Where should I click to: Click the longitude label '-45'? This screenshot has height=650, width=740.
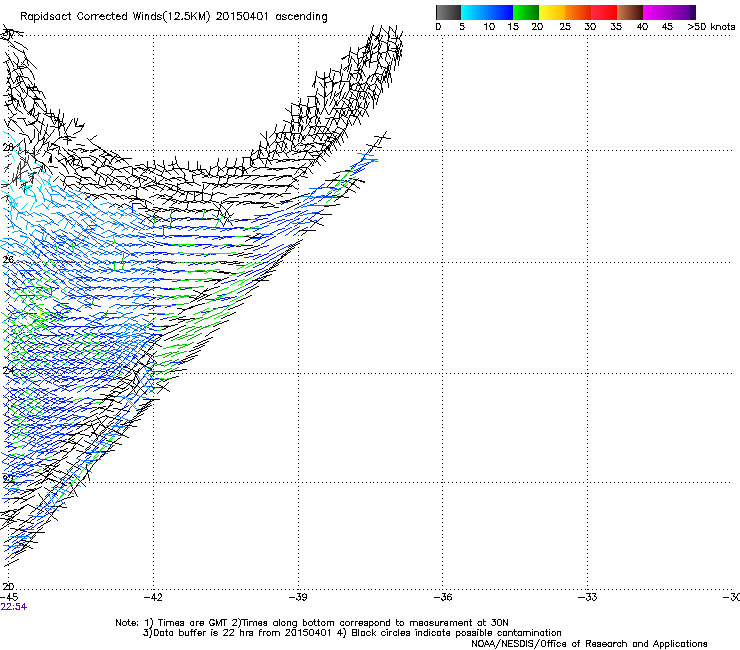point(9,597)
